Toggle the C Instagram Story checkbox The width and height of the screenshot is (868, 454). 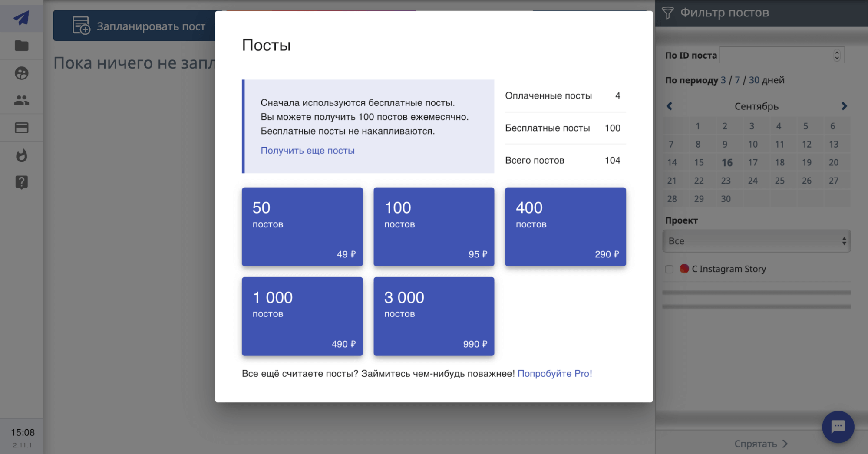[669, 269]
